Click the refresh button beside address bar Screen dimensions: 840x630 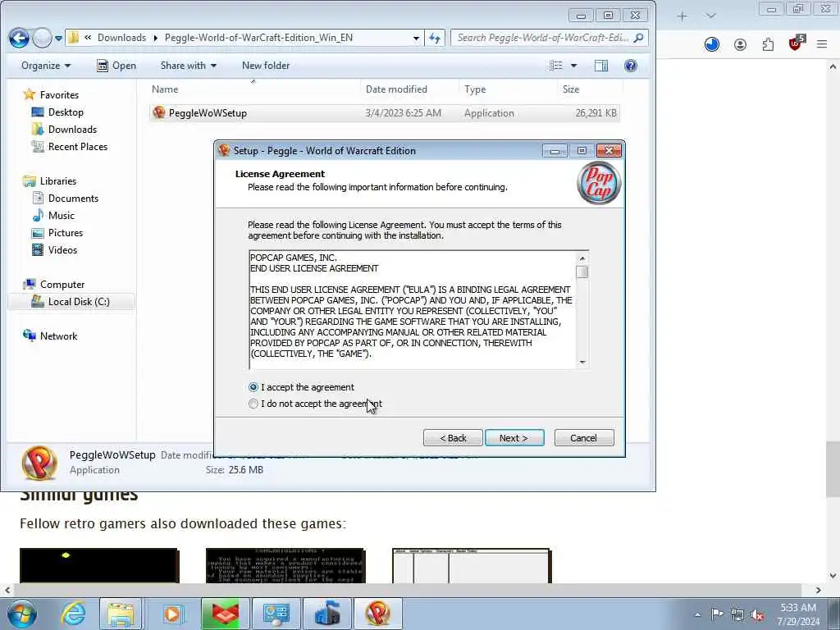coord(435,38)
